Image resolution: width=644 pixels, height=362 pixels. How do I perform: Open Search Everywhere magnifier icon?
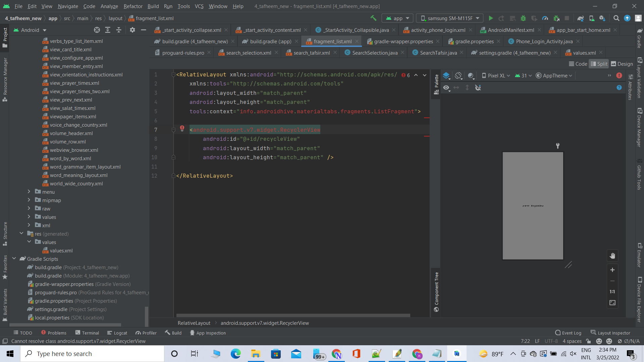click(616, 18)
